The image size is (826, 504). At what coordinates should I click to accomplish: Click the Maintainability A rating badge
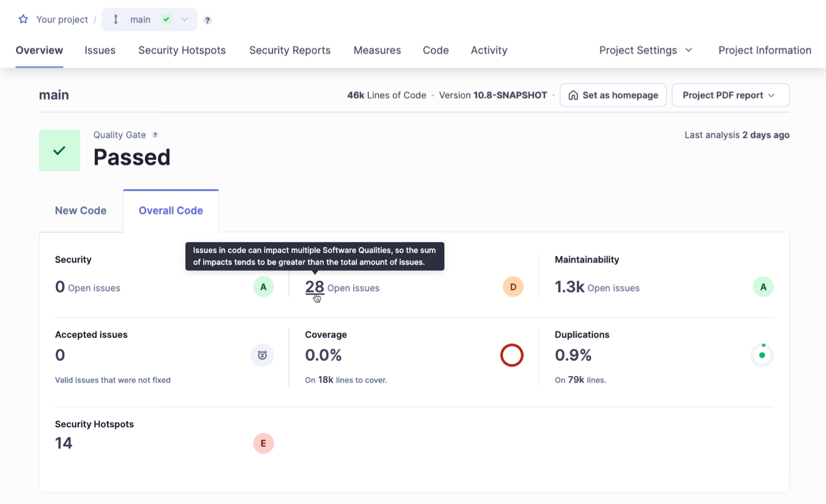coord(762,286)
